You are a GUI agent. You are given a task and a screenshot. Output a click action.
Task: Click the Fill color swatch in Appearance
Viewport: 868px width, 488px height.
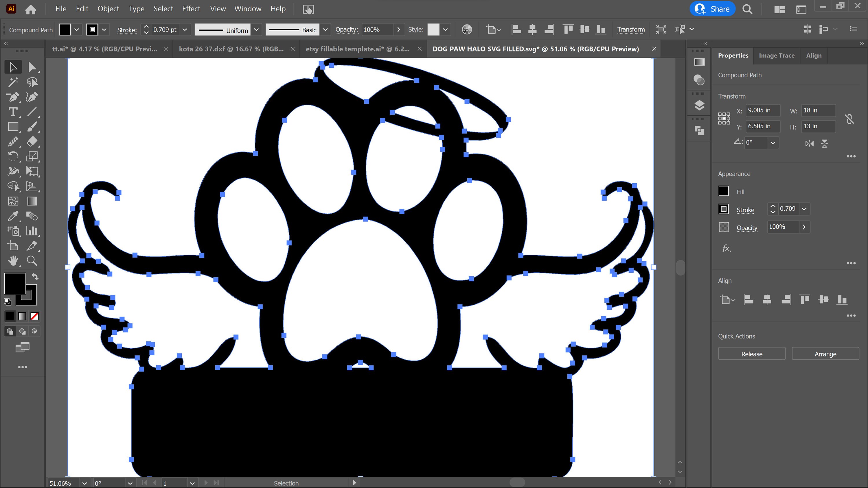(724, 191)
